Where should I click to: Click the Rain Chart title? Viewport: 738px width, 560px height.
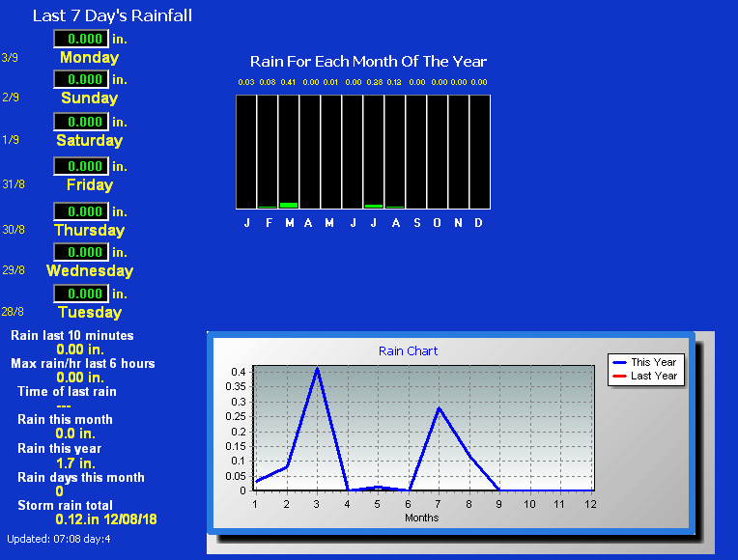point(408,351)
